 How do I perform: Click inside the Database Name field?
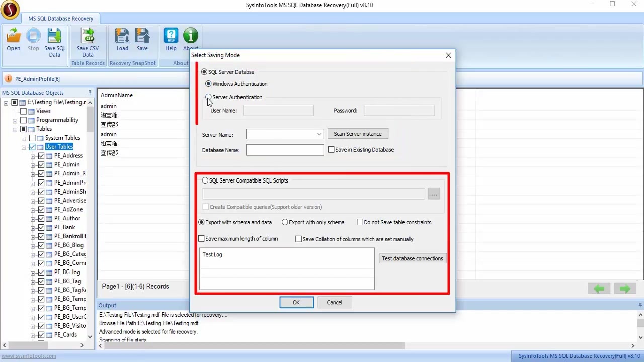[284, 149]
